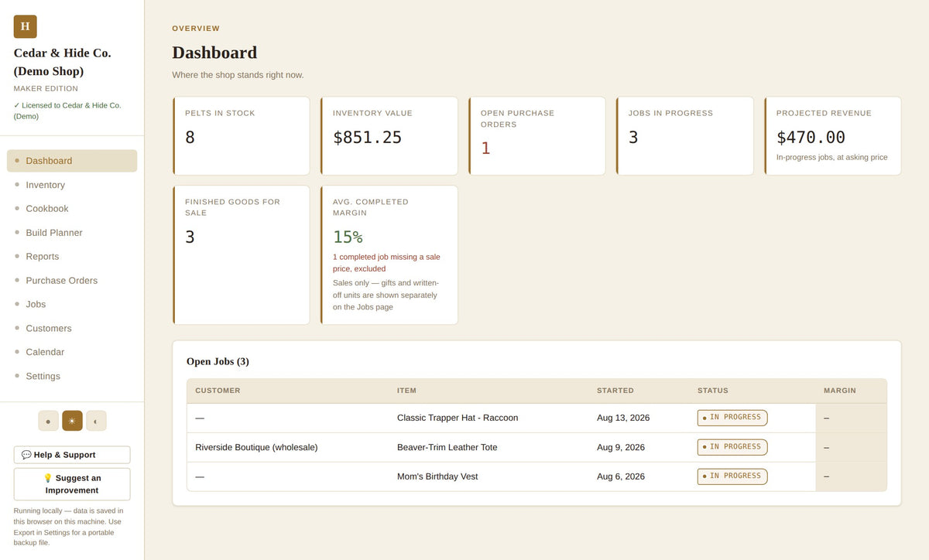
Task: Click the Status column header
Action: pyautogui.click(x=713, y=391)
